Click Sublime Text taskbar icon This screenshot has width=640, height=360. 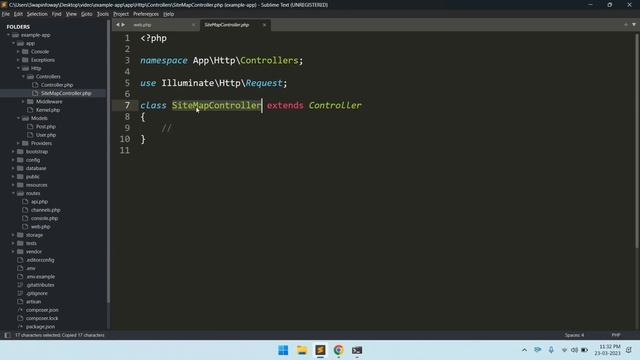click(x=320, y=350)
